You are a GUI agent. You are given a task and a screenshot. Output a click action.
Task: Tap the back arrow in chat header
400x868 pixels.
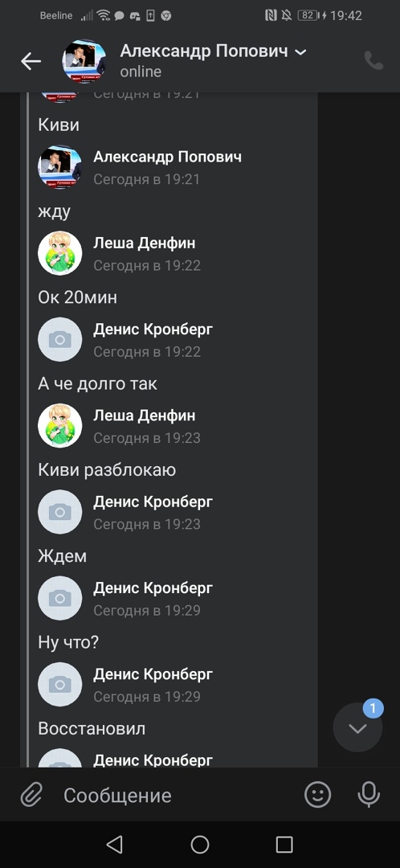pos(31,61)
